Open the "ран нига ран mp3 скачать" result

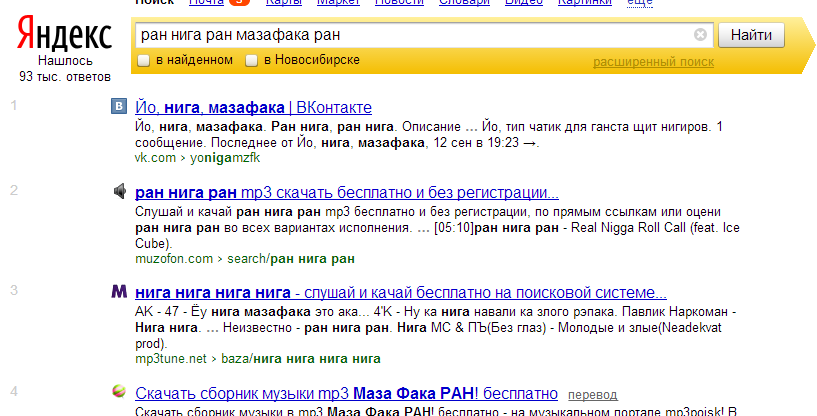point(346,193)
